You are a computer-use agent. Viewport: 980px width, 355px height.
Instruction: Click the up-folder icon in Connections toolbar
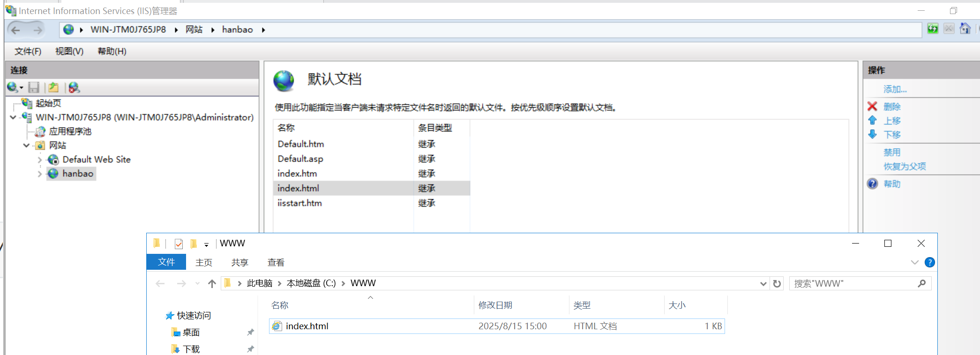click(53, 87)
